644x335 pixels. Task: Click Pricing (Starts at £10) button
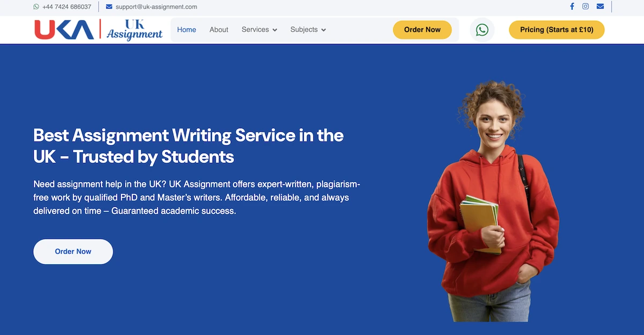point(557,30)
